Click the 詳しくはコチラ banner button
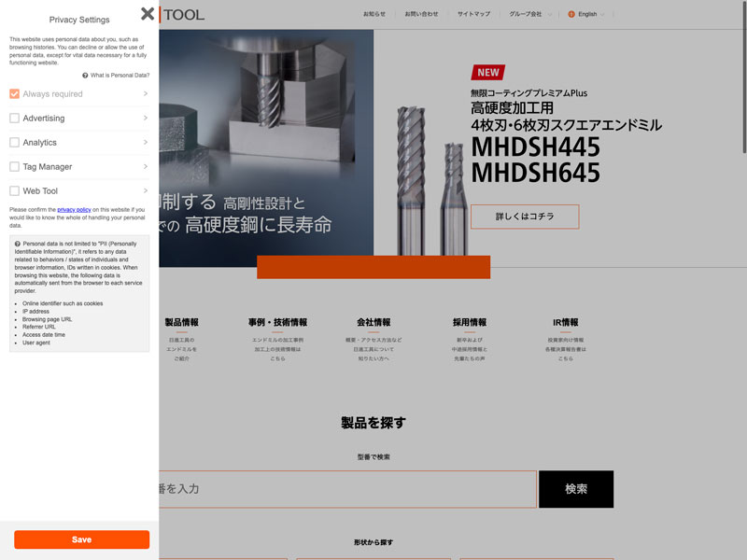The height and width of the screenshot is (560, 747). [x=524, y=217]
